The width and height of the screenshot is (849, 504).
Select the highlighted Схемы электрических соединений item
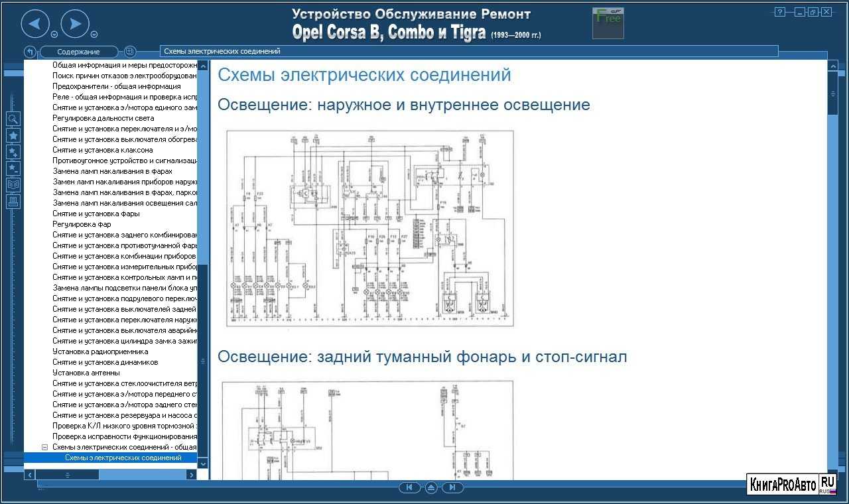(x=123, y=458)
